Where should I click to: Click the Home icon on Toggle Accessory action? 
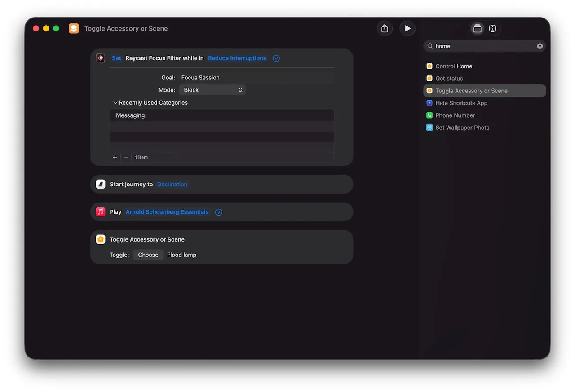click(x=100, y=239)
